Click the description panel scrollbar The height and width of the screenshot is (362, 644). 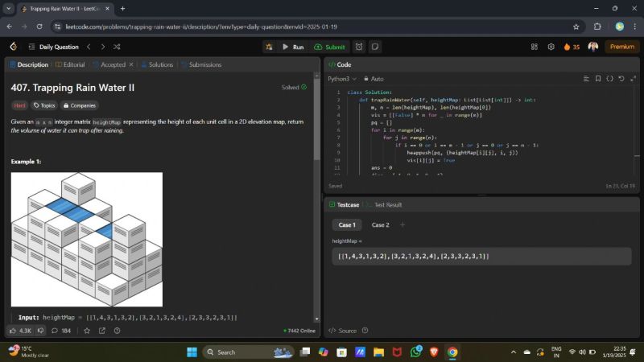[316, 119]
